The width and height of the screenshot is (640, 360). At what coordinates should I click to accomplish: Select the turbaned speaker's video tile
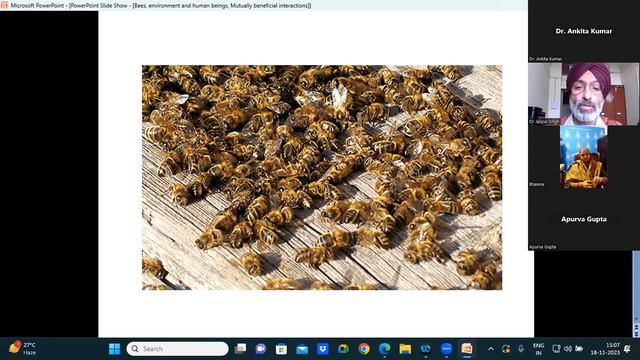(584, 94)
